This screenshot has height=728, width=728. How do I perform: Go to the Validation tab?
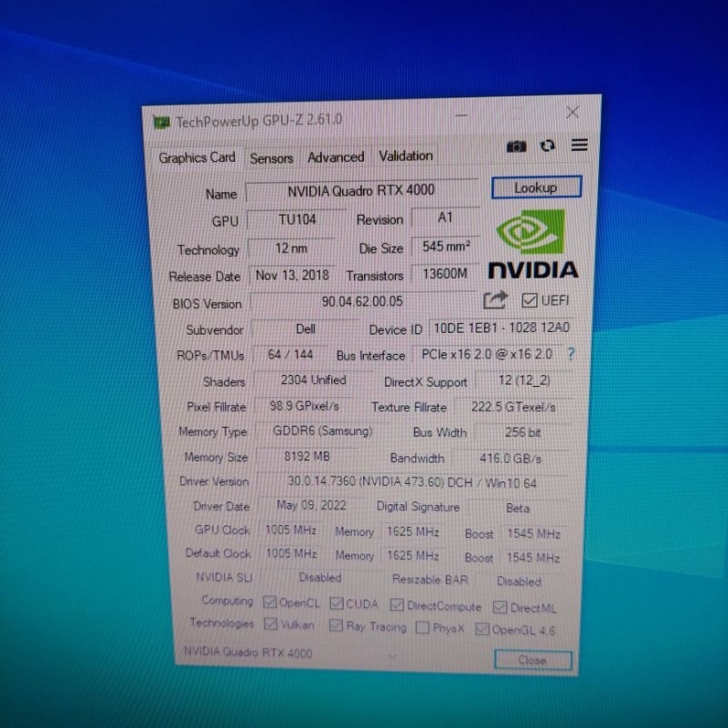(406, 156)
